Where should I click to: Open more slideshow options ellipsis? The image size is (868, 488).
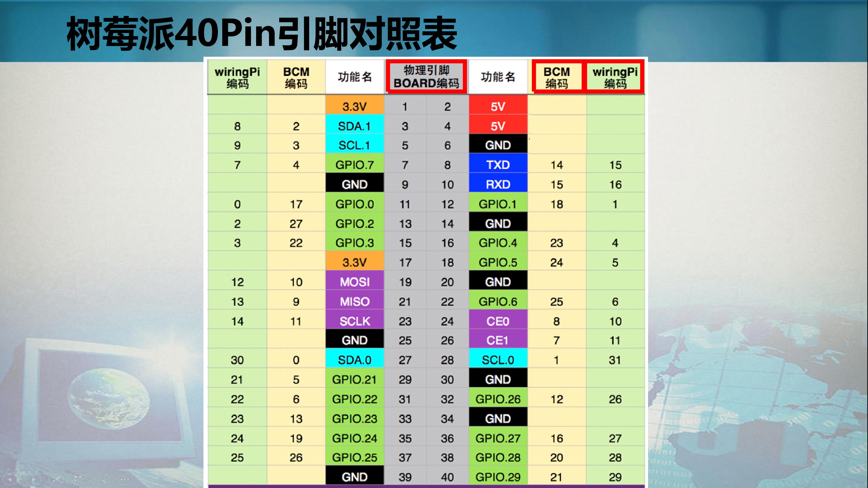pos(125,479)
